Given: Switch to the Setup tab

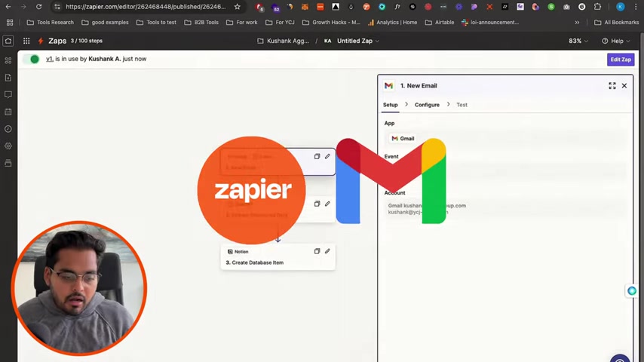Looking at the screenshot, I should click(390, 105).
